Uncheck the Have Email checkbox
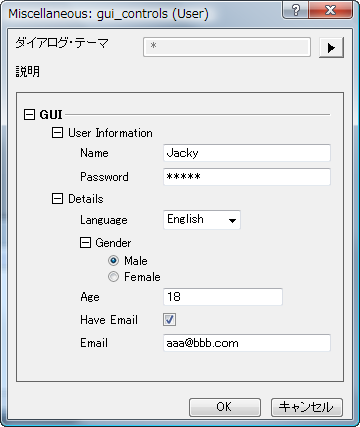The image size is (360, 427). pos(169,320)
